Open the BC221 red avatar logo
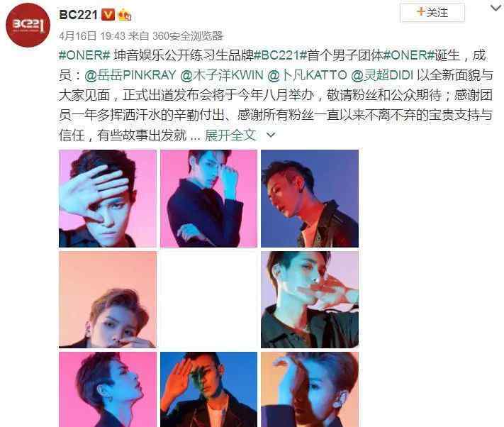 pos(28,25)
